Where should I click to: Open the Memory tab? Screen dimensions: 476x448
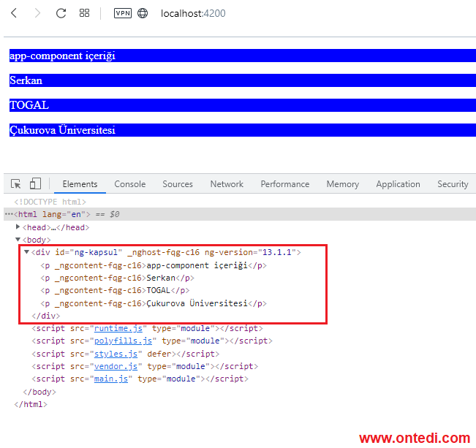point(343,184)
